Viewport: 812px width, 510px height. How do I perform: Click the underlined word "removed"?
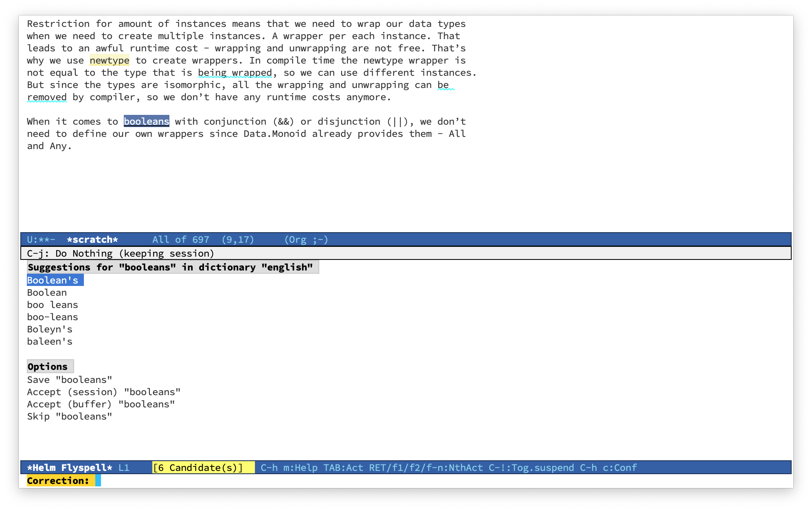pyautogui.click(x=47, y=97)
